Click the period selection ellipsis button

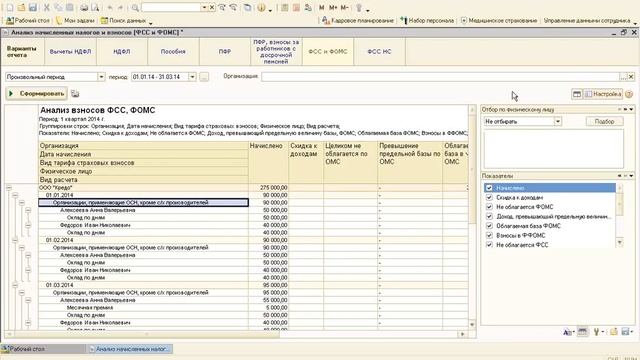point(204,77)
